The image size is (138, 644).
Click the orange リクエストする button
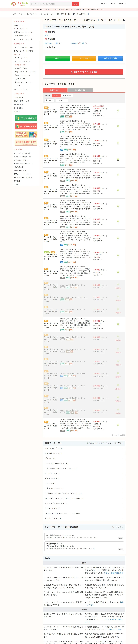click(x=84, y=58)
